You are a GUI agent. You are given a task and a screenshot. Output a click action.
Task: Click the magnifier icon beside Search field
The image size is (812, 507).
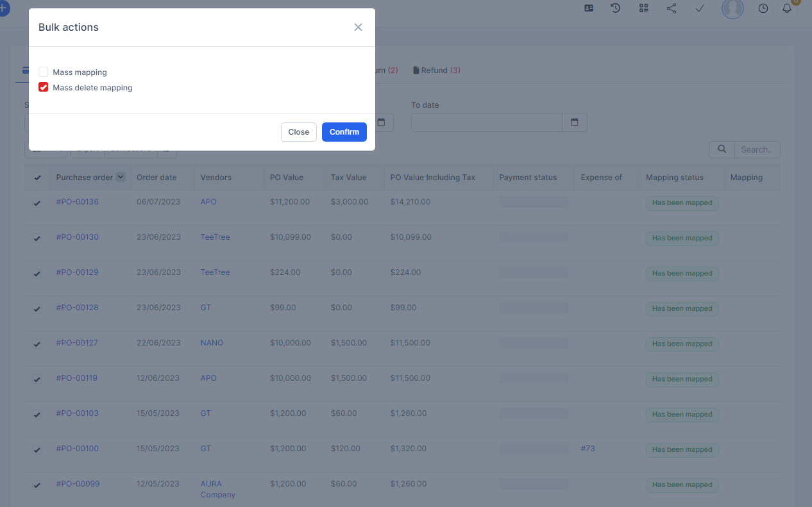tap(722, 149)
